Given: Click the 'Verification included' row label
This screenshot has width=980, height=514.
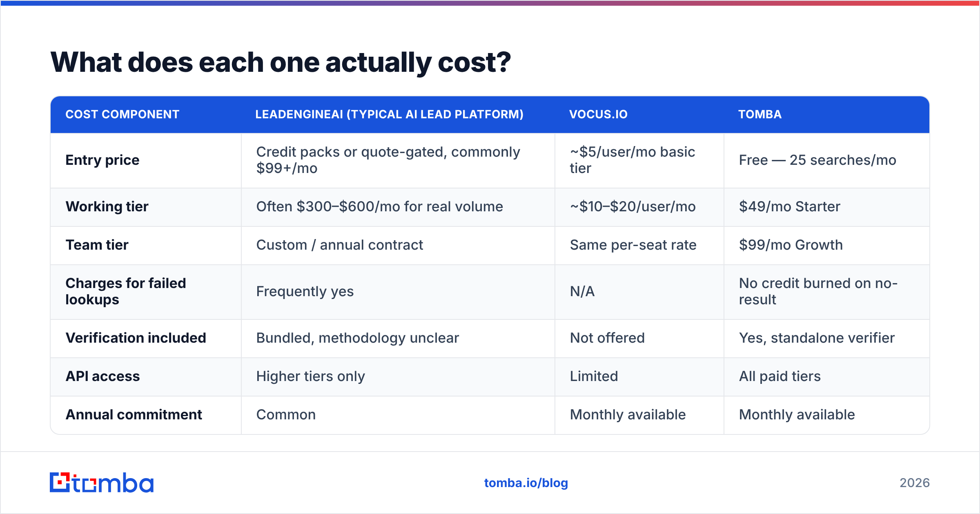Looking at the screenshot, I should (136, 338).
